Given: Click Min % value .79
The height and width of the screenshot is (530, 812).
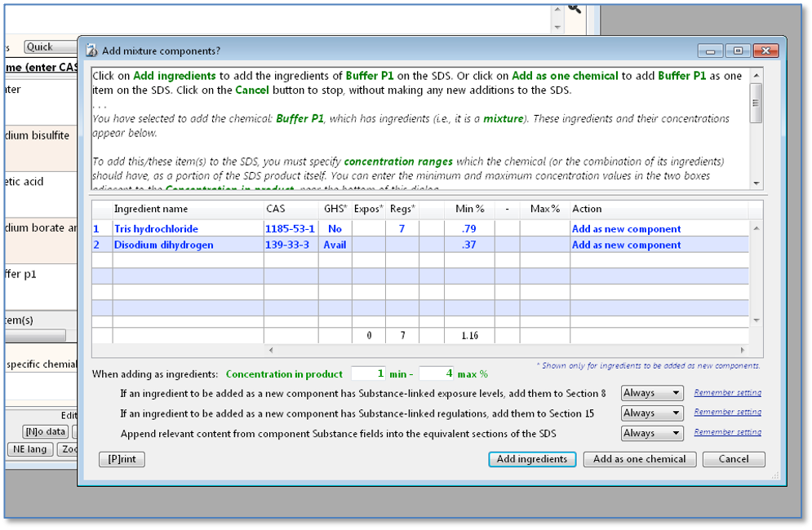Looking at the screenshot, I should 468,229.
